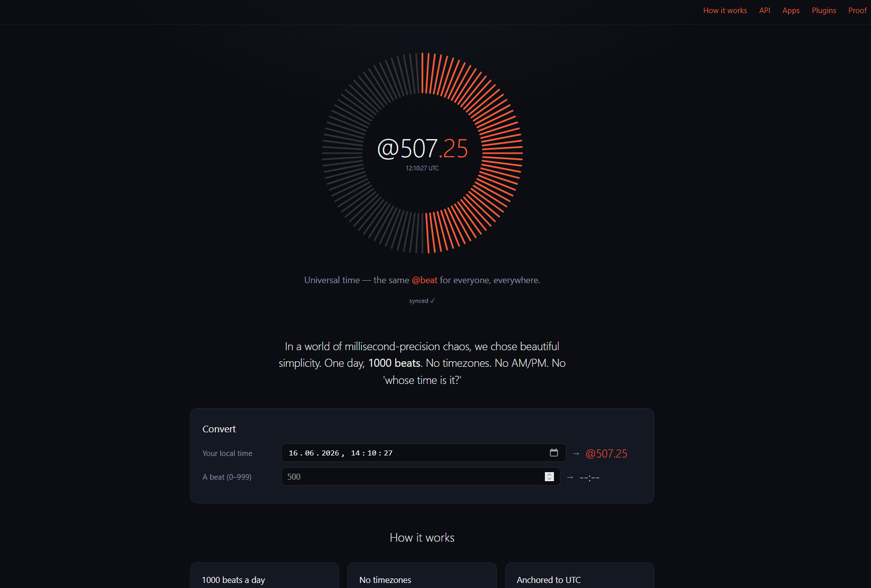The image size is (871, 588).
Task: Select the No timezones card
Action: [422, 575]
